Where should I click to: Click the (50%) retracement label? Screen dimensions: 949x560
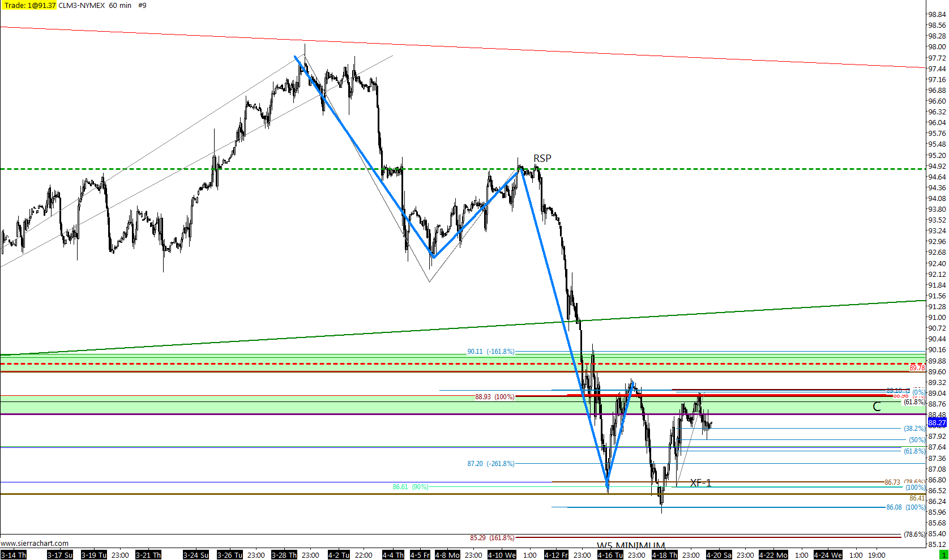tap(917, 440)
